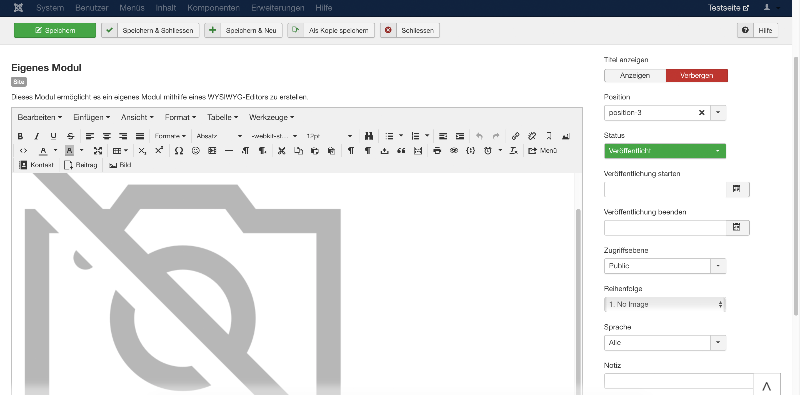Viewport: 800px width, 395px height.
Task: Click the green Speichern button
Action: coord(55,31)
